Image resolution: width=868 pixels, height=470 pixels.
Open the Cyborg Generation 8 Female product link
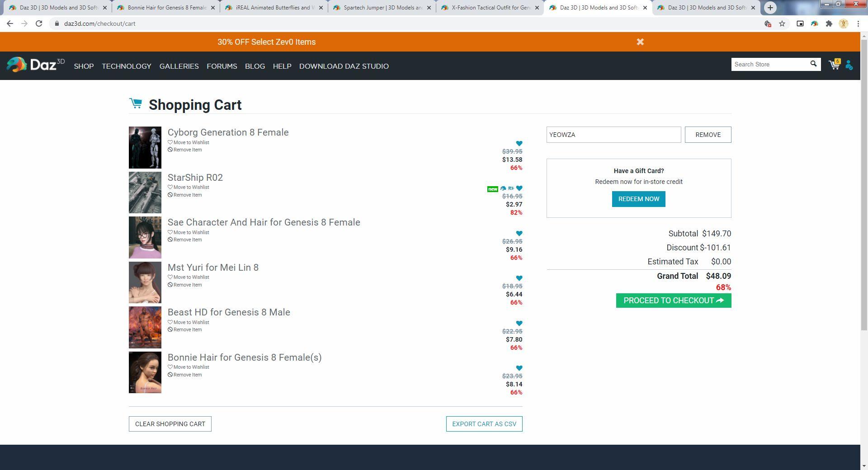pyautogui.click(x=228, y=132)
